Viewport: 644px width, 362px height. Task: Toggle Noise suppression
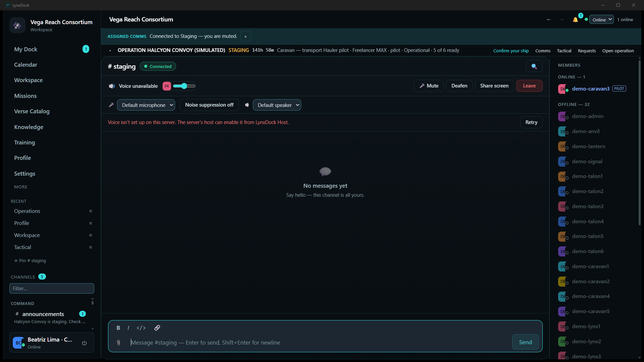coord(209,105)
